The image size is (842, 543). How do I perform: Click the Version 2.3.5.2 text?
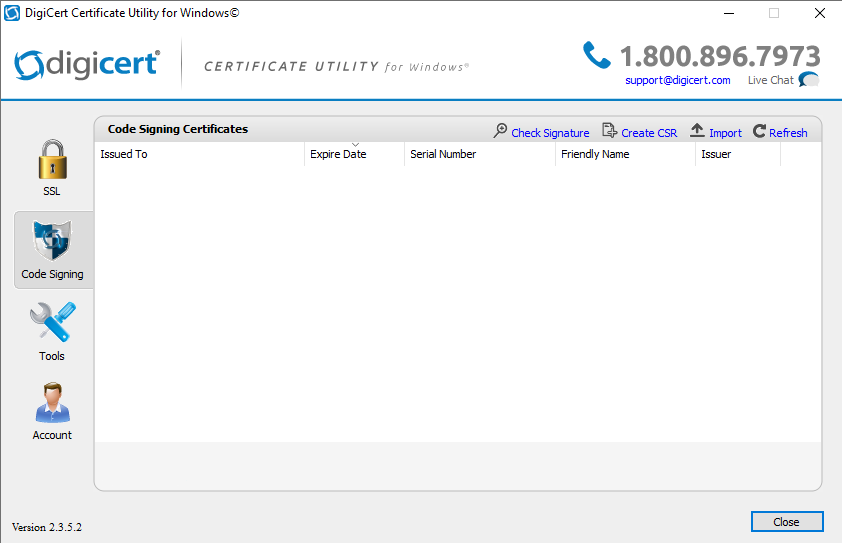pyautogui.click(x=47, y=527)
